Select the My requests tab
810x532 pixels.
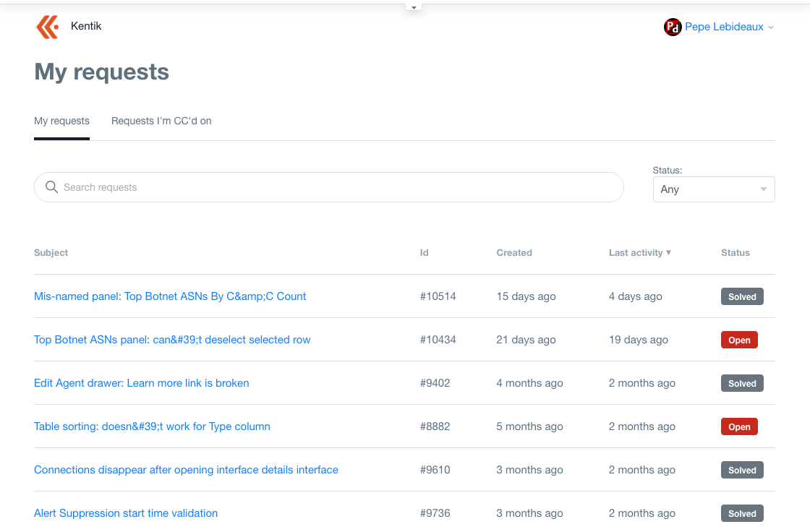point(61,121)
